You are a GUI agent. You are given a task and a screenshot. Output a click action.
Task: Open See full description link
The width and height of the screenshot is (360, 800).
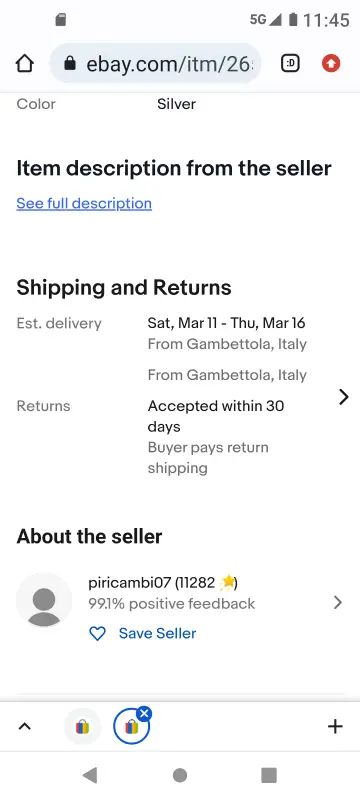(x=84, y=203)
